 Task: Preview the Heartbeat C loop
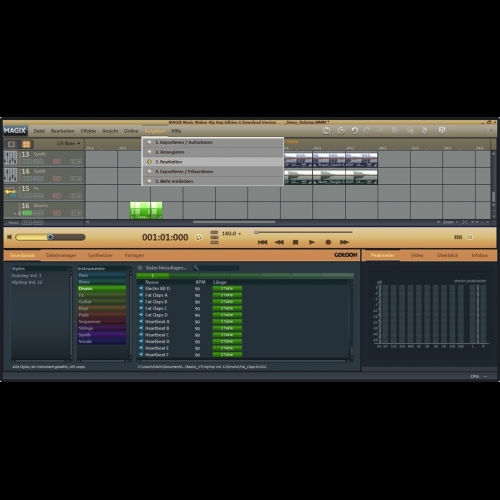141,335
